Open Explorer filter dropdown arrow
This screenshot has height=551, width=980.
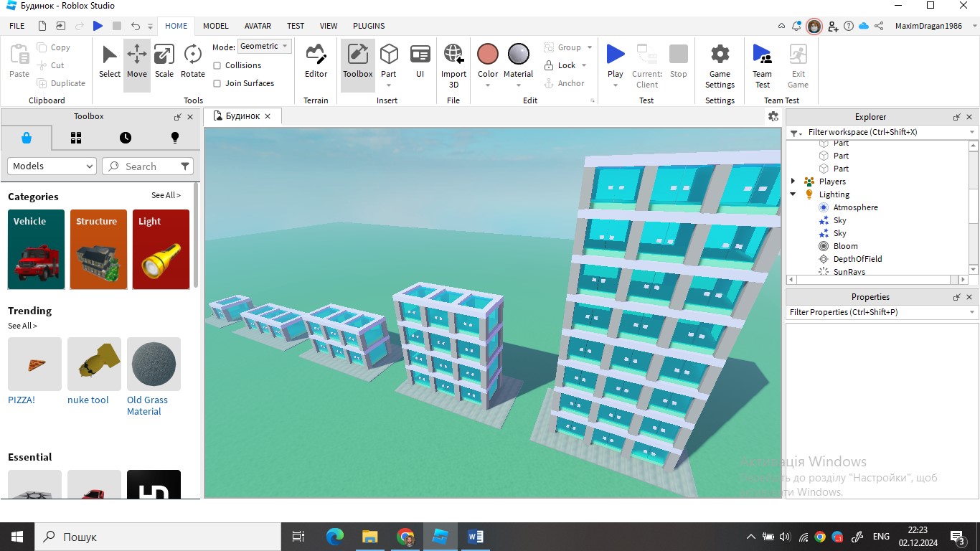(x=972, y=132)
